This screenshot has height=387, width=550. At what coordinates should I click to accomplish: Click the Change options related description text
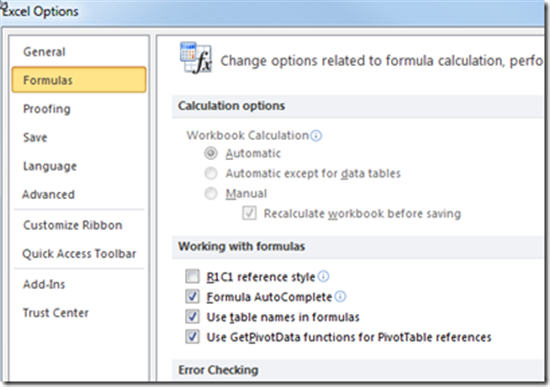[382, 61]
